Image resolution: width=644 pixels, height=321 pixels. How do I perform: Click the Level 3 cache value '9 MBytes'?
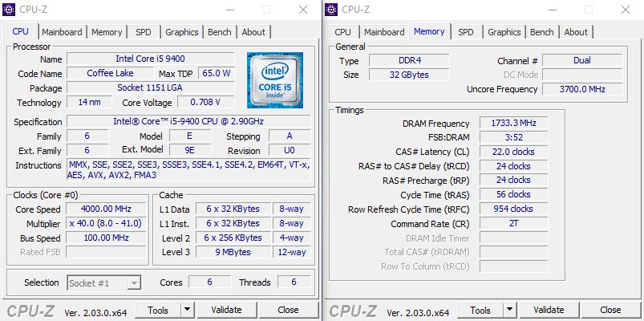233,252
